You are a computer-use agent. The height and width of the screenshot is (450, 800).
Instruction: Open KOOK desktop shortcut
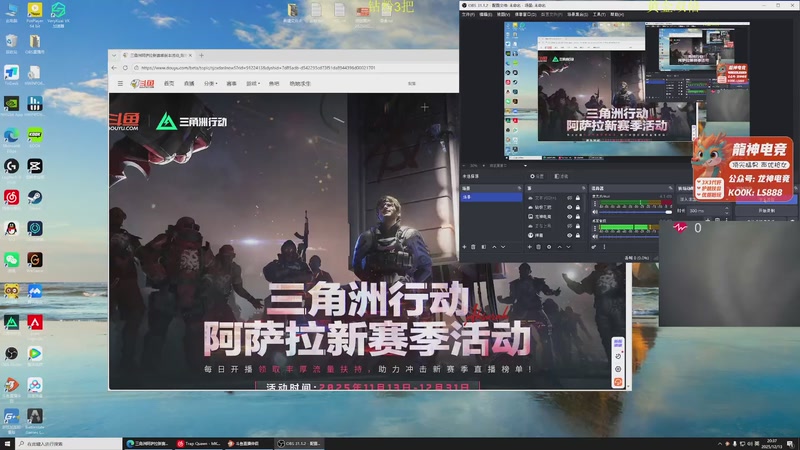click(x=35, y=137)
